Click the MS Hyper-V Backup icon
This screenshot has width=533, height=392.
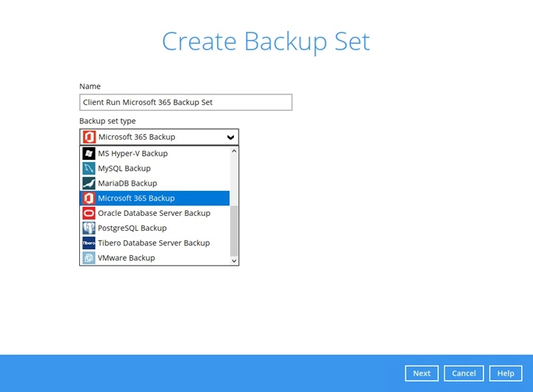[89, 154]
